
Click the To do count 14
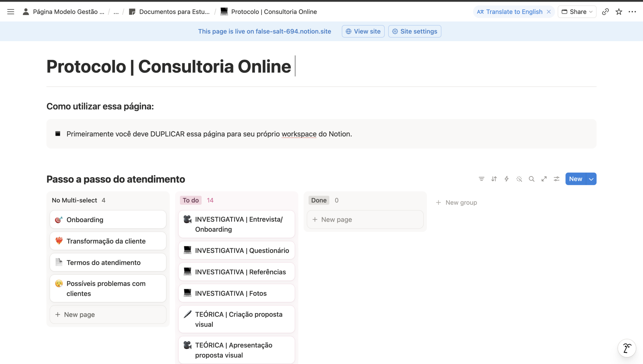click(x=210, y=200)
